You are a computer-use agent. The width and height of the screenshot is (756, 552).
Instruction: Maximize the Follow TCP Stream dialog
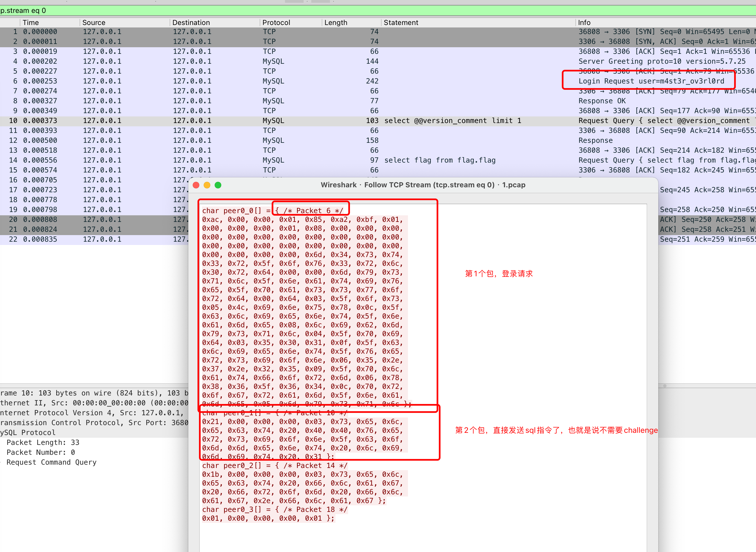218,185
